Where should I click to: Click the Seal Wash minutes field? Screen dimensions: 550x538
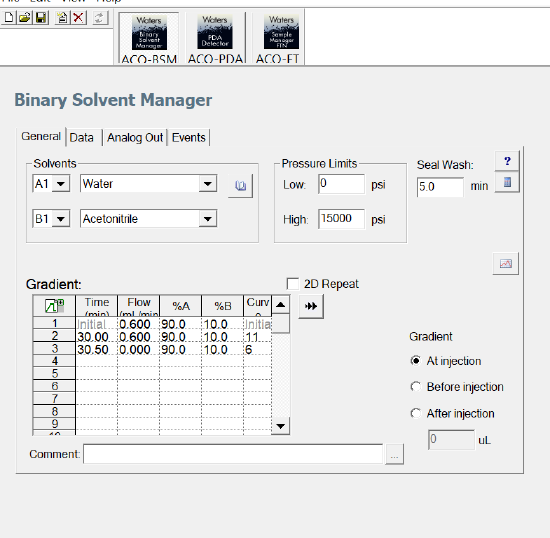pyautogui.click(x=440, y=187)
